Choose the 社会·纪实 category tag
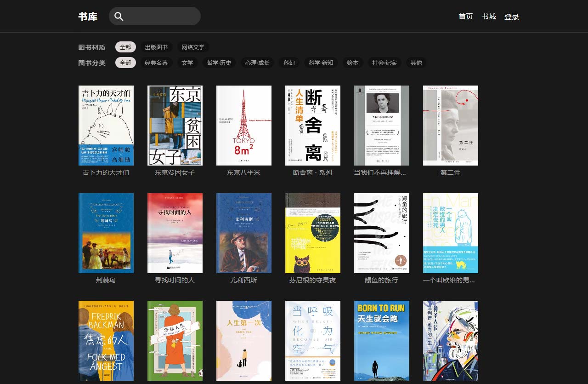 pyautogui.click(x=384, y=63)
